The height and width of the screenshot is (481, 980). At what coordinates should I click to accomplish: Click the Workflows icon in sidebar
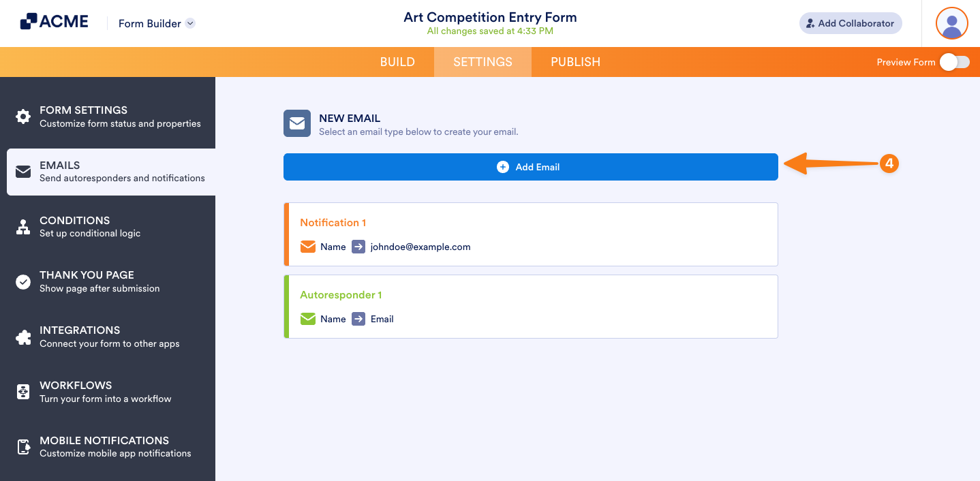(23, 392)
